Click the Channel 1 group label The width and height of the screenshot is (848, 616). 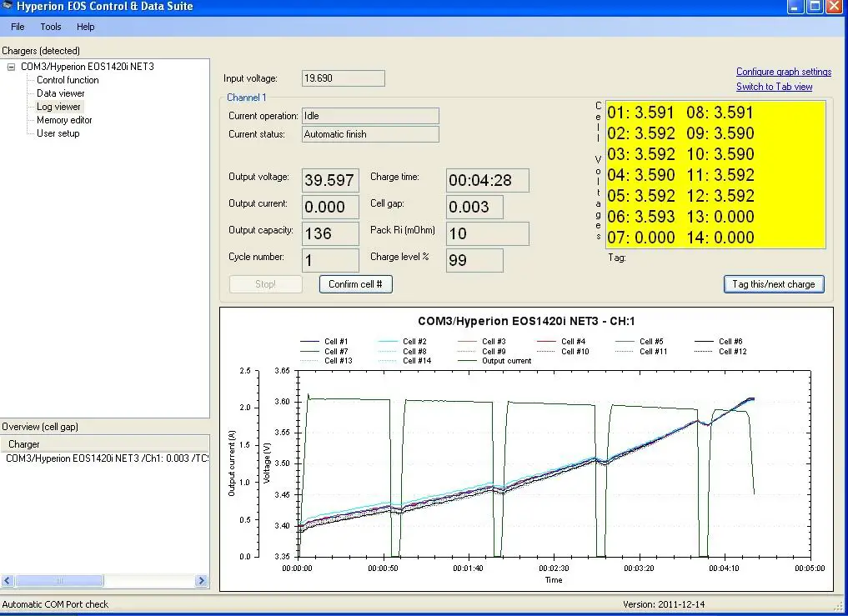(x=246, y=98)
